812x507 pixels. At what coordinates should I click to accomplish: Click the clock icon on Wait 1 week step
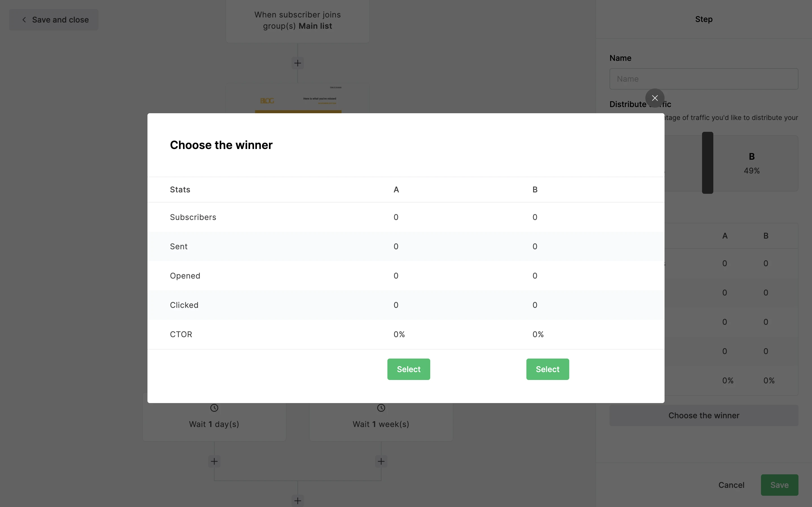(x=381, y=408)
